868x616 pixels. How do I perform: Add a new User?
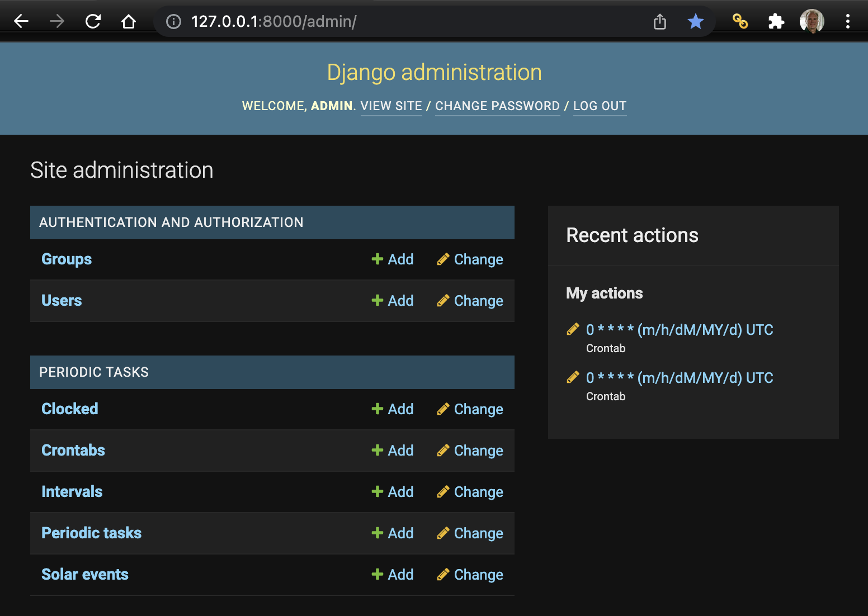pyautogui.click(x=393, y=301)
